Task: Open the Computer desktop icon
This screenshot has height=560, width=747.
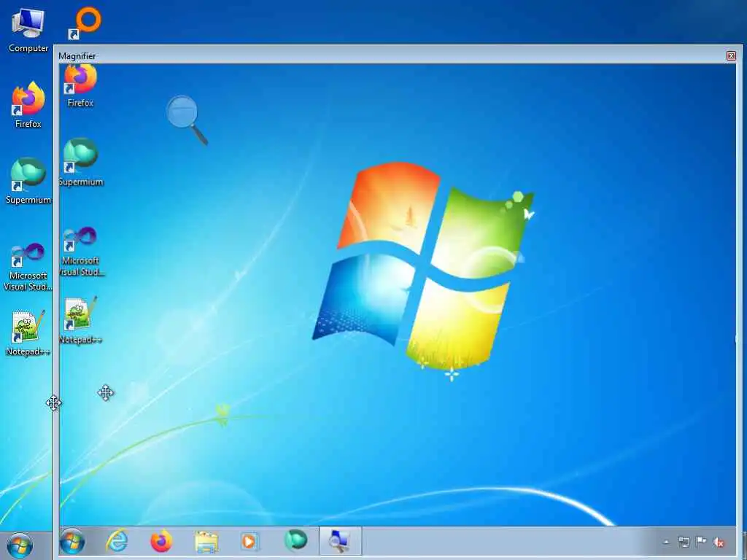Action: click(28, 30)
